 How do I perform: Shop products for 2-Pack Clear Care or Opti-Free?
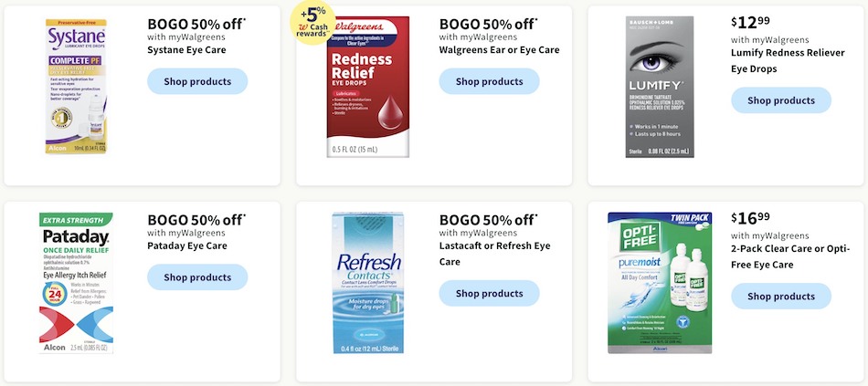click(781, 296)
